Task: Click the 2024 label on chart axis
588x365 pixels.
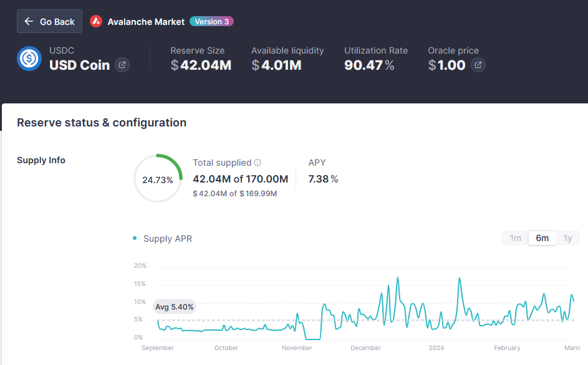Action: click(436, 348)
